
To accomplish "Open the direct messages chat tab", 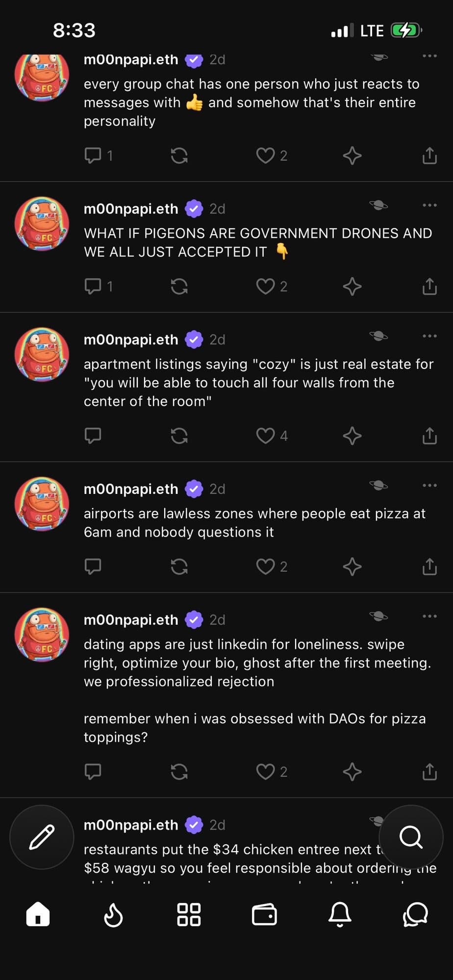I will pyautogui.click(x=415, y=915).
